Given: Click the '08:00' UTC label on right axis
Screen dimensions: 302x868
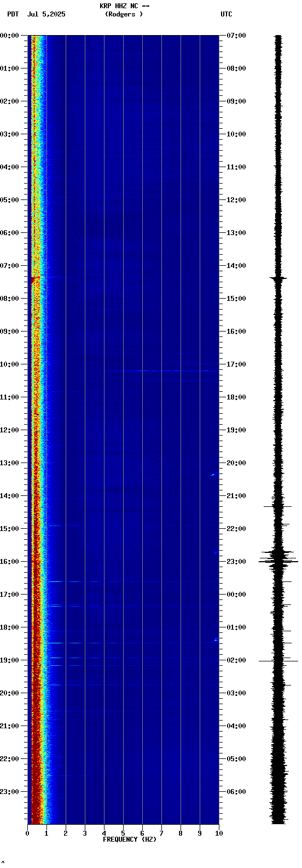Looking at the screenshot, I should tap(236, 68).
